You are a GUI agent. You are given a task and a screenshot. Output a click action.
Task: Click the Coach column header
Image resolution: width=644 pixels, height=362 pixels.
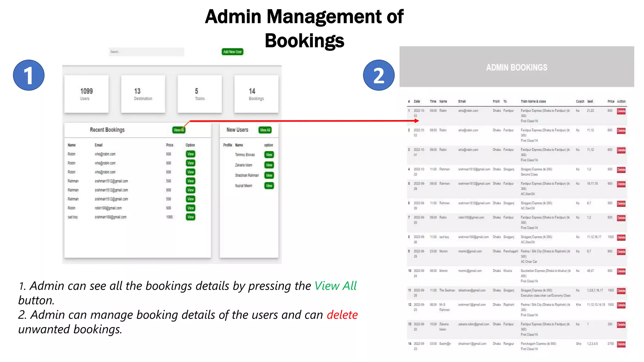pos(580,101)
